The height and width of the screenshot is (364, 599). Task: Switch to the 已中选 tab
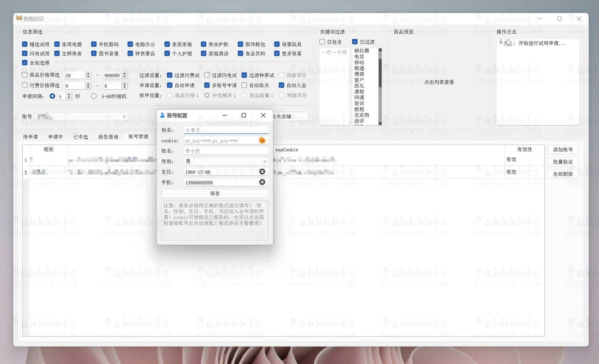[80, 137]
